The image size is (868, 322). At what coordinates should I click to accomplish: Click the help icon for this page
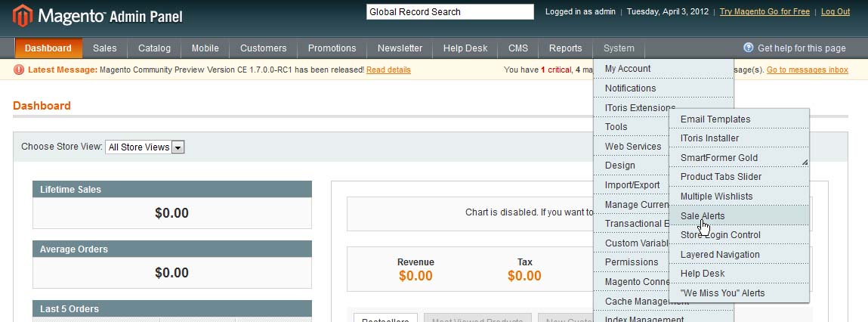[749, 48]
